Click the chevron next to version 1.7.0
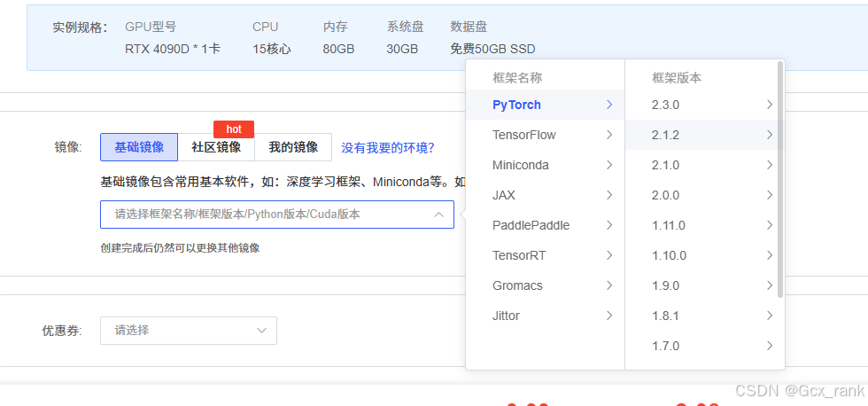 (770, 347)
